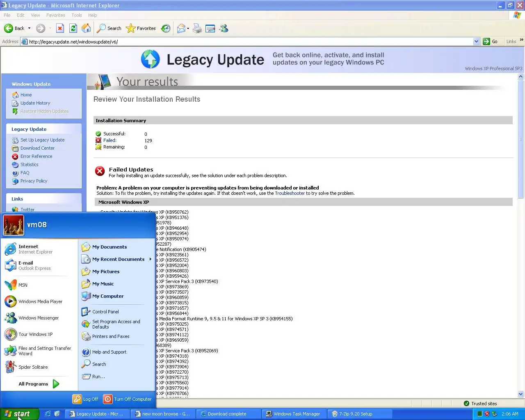The image size is (525, 420).
Task: Click the Refresh icon in IE toolbar
Action: (x=73, y=28)
